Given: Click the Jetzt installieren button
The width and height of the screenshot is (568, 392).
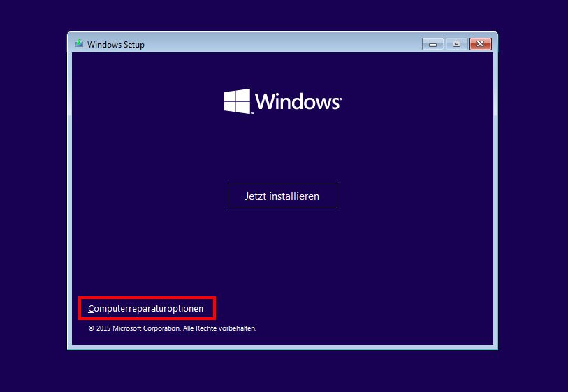Looking at the screenshot, I should pyautogui.click(x=282, y=196).
